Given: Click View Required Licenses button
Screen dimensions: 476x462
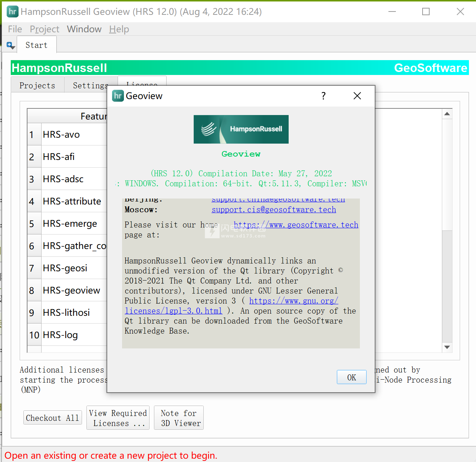Looking at the screenshot, I should point(118,418).
